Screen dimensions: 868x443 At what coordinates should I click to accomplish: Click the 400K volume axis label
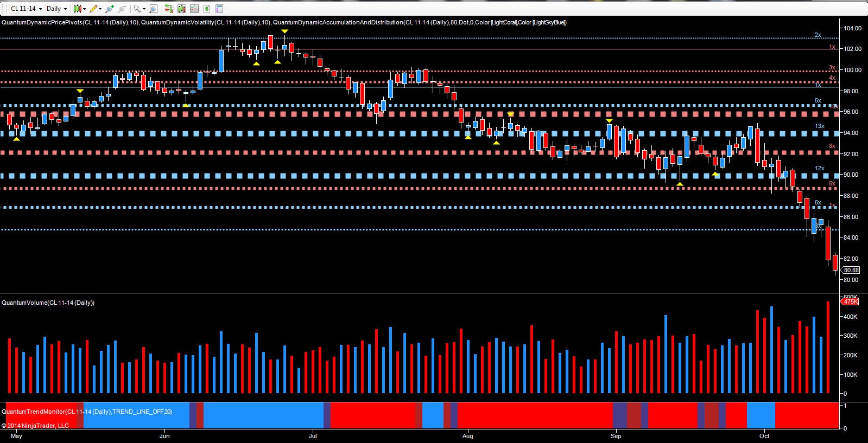[x=850, y=317]
